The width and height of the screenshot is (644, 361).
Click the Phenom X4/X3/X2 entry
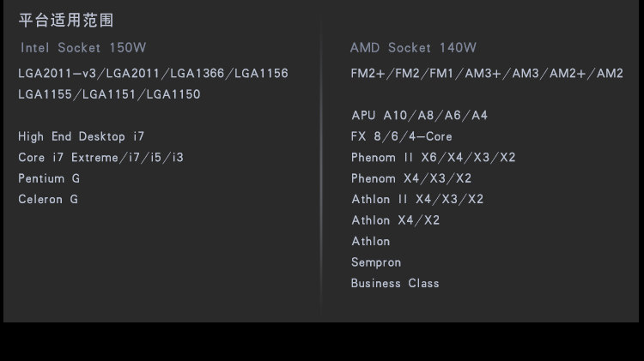[411, 178]
